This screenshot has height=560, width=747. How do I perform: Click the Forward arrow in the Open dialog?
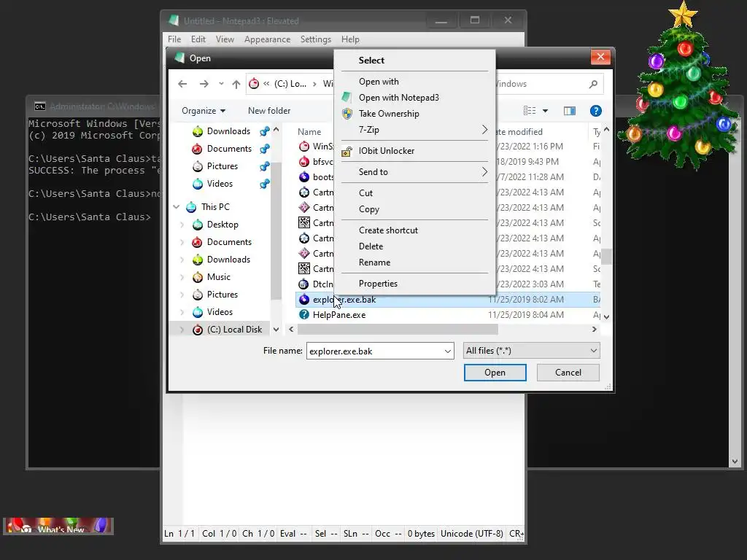tap(204, 84)
